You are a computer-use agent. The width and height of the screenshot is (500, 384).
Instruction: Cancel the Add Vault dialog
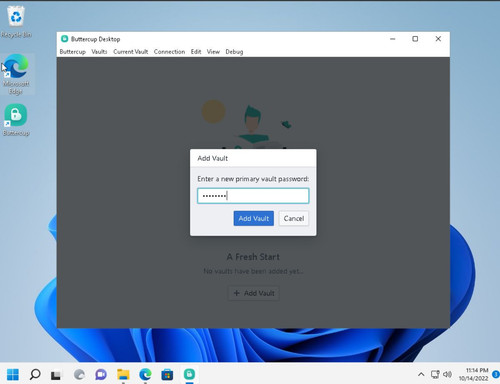click(x=294, y=218)
